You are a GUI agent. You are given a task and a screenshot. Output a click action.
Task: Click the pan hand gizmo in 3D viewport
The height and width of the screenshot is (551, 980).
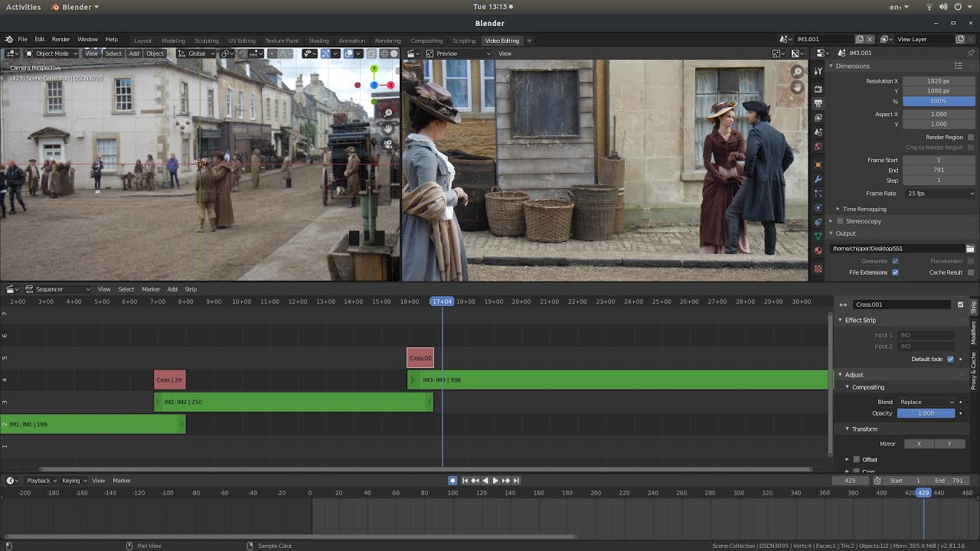tap(388, 128)
